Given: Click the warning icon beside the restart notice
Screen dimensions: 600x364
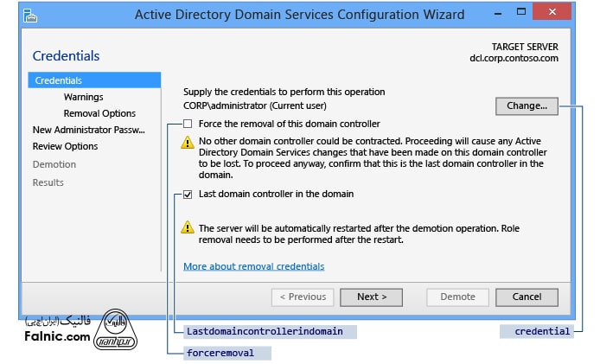Looking at the screenshot, I should [187, 227].
